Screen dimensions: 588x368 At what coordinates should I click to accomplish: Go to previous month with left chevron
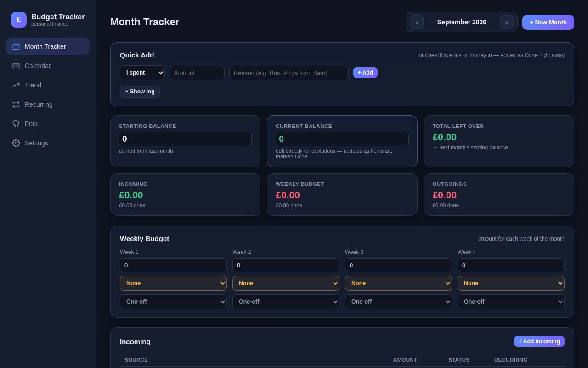tap(417, 22)
